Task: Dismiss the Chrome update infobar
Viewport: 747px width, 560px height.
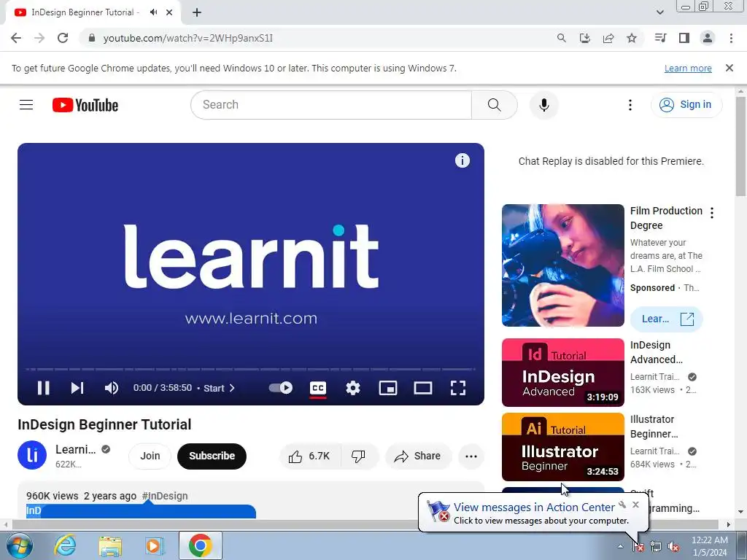Action: [729, 68]
